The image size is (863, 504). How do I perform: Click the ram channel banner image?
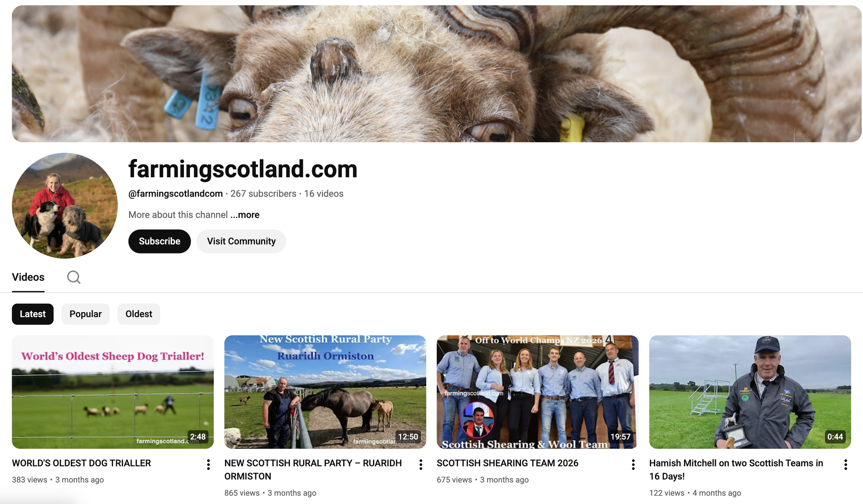tap(437, 73)
